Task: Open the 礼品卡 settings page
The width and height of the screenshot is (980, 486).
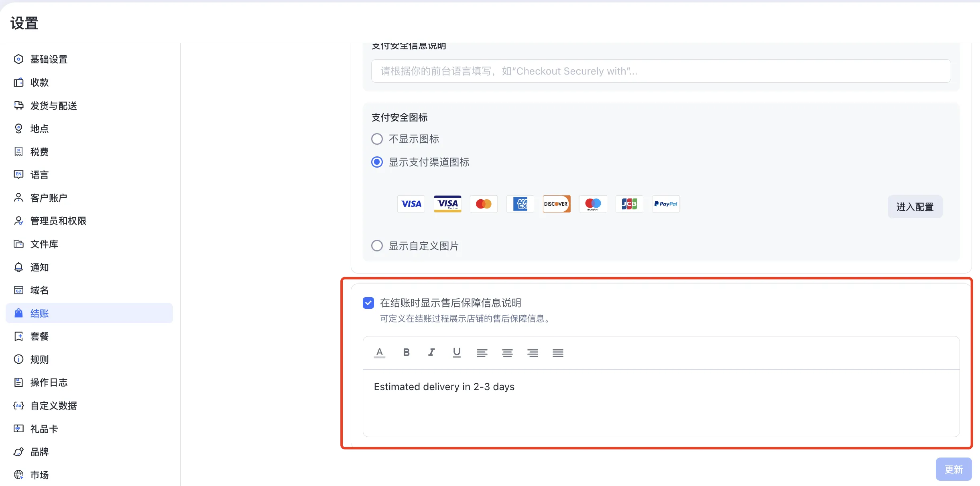Action: pos(44,429)
